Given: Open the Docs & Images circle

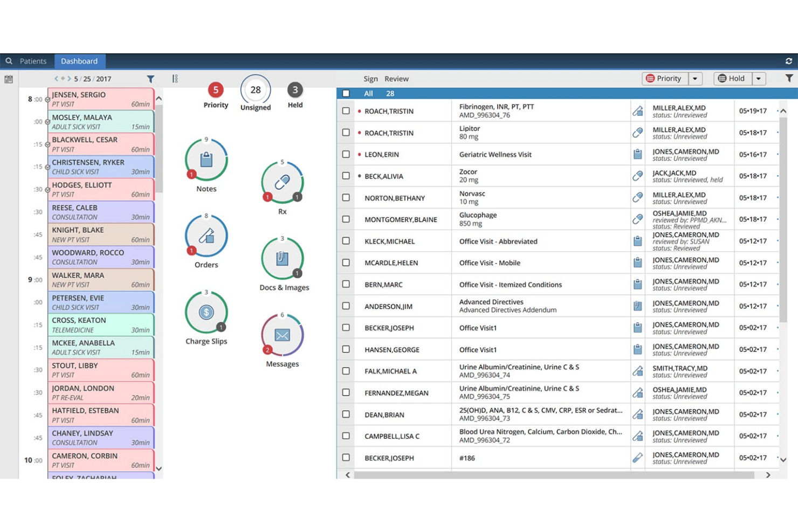Looking at the screenshot, I should click(282, 259).
